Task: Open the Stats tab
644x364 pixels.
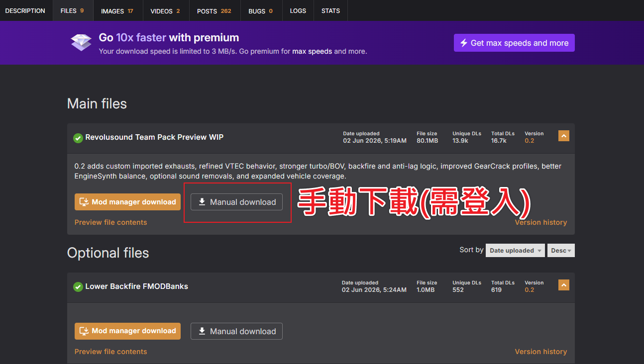Action: point(331,10)
